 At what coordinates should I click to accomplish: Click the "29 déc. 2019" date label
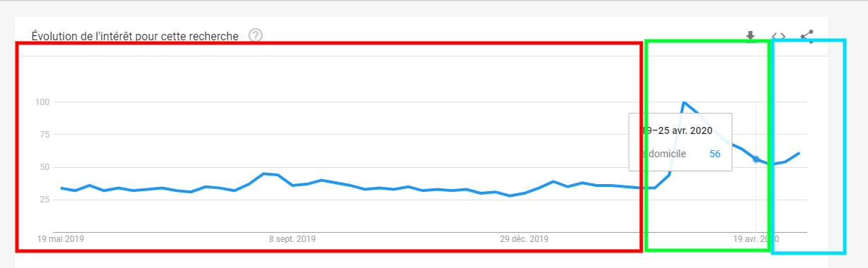point(524,239)
